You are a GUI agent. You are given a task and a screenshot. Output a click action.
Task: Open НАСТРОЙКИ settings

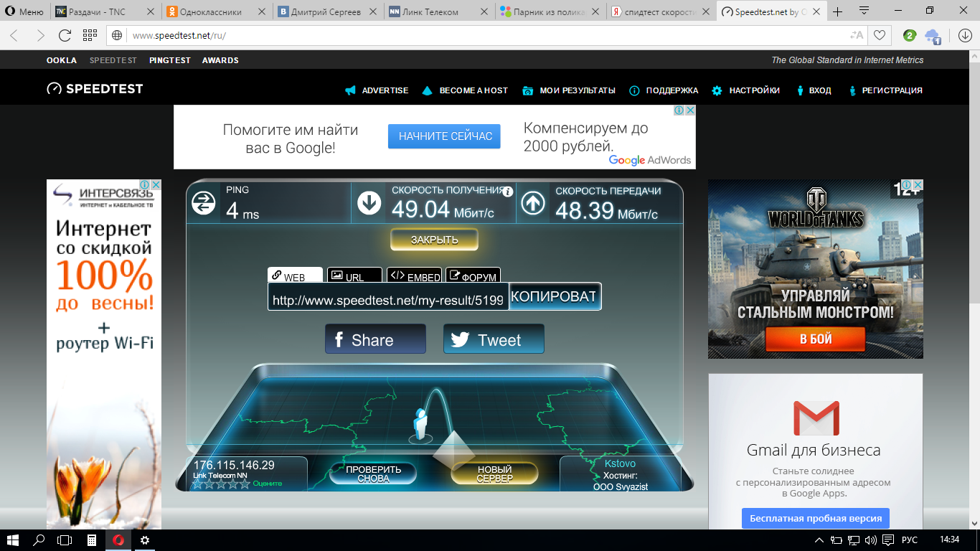[x=745, y=90]
